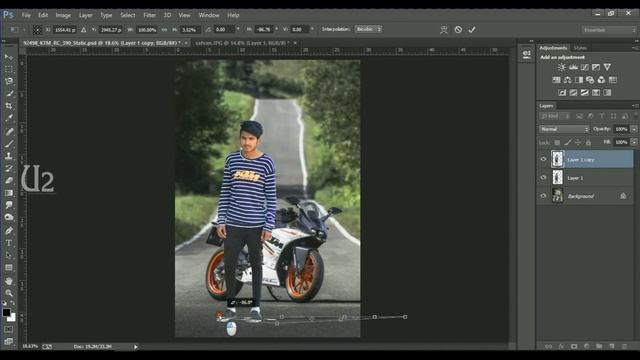Screen dimensions: 640x360
Task: Add a Black & White adjustment
Action: (579, 80)
